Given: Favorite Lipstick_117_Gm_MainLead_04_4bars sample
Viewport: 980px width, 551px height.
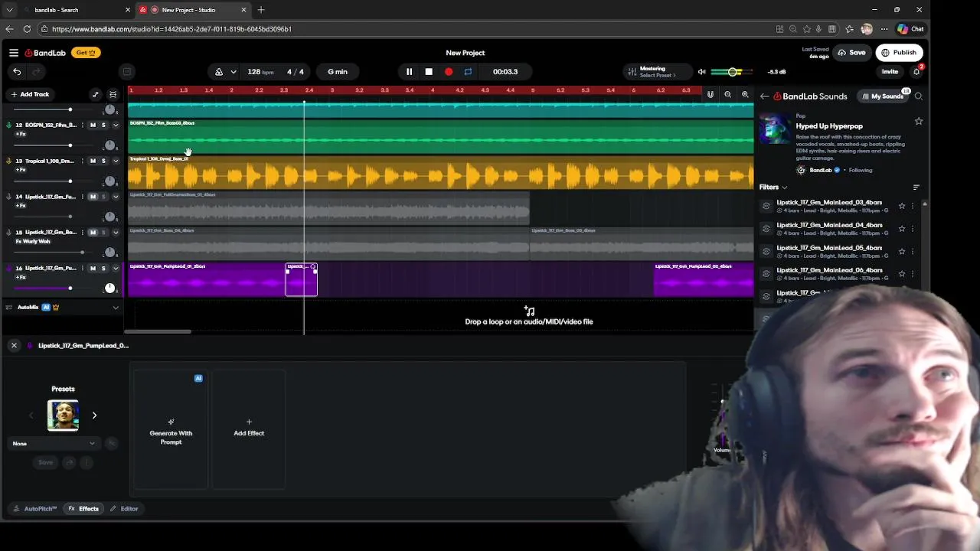Looking at the screenshot, I should tap(902, 228).
